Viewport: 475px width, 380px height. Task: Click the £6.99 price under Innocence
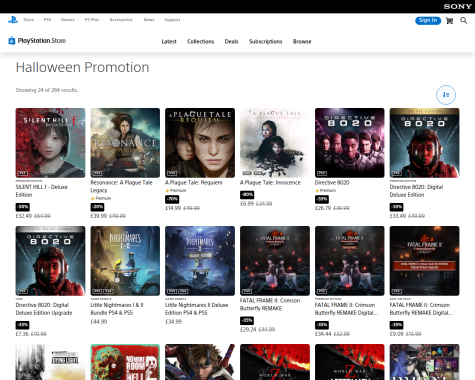[x=247, y=204]
